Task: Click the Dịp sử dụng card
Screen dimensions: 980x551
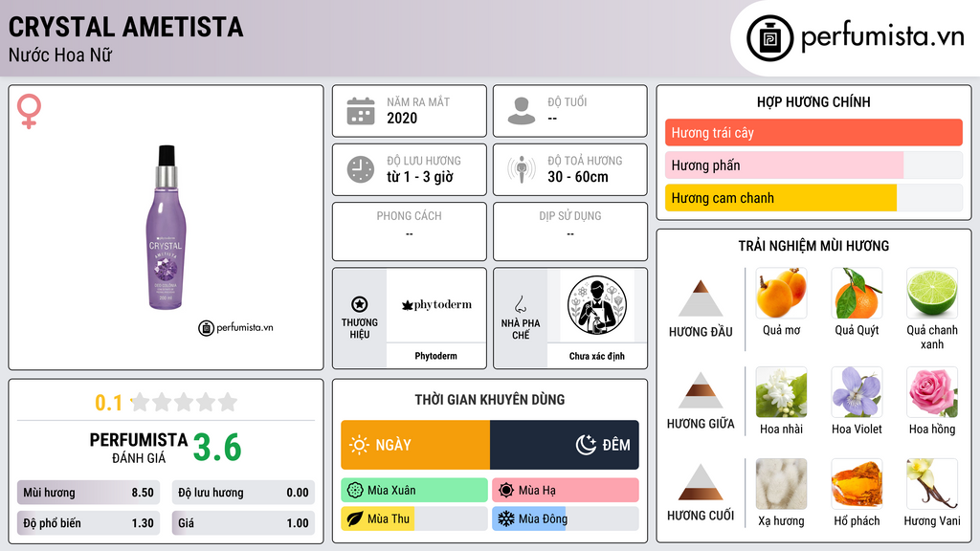Action: click(x=570, y=231)
